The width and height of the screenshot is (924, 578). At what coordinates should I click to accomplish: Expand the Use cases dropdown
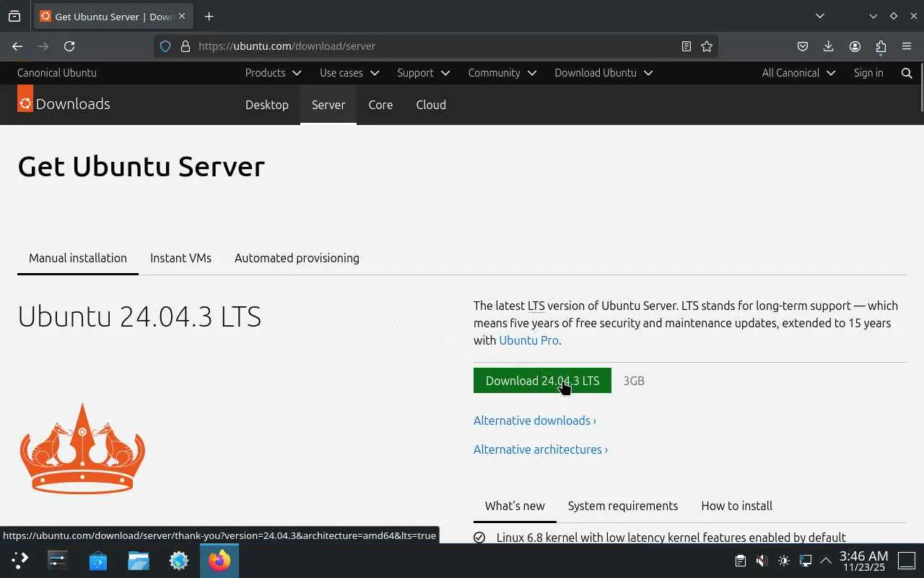[x=349, y=73]
